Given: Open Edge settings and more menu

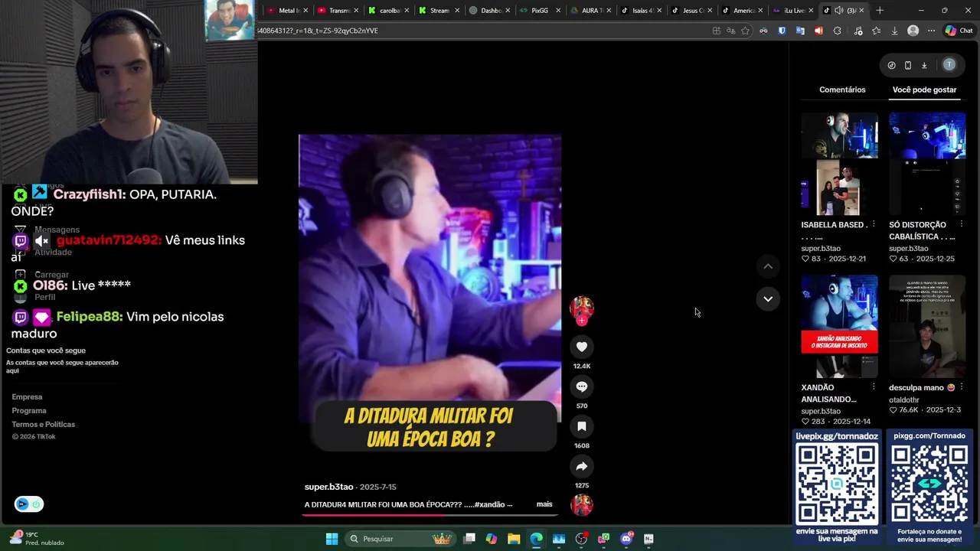Looking at the screenshot, I should (931, 31).
